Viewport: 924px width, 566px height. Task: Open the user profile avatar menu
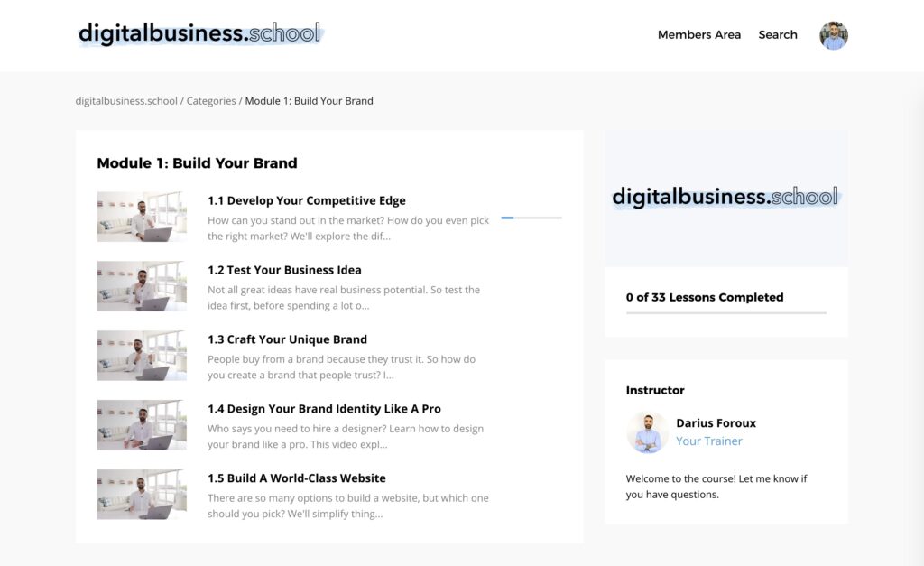[833, 35]
